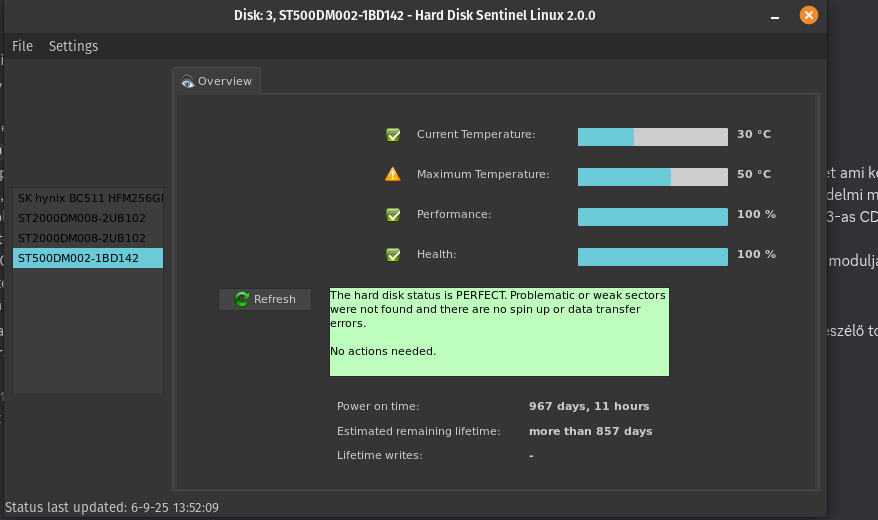Open the Settings menu
The width and height of the screenshot is (878, 520).
coord(73,46)
